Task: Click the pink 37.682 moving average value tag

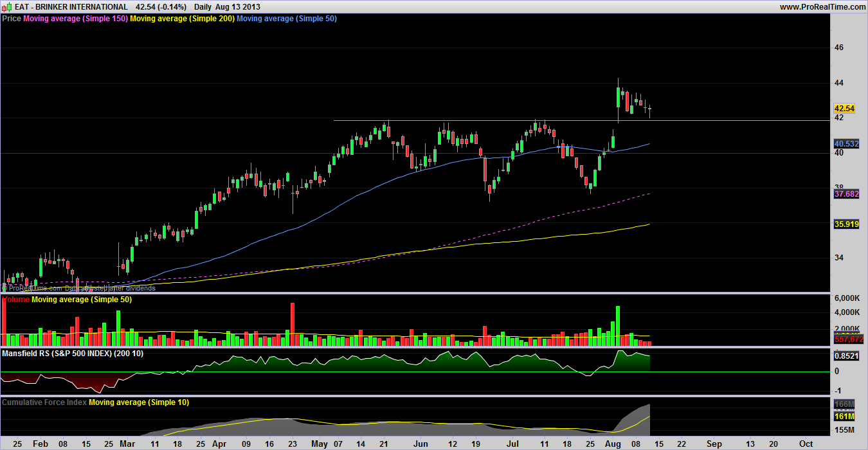Action: pyautogui.click(x=844, y=194)
